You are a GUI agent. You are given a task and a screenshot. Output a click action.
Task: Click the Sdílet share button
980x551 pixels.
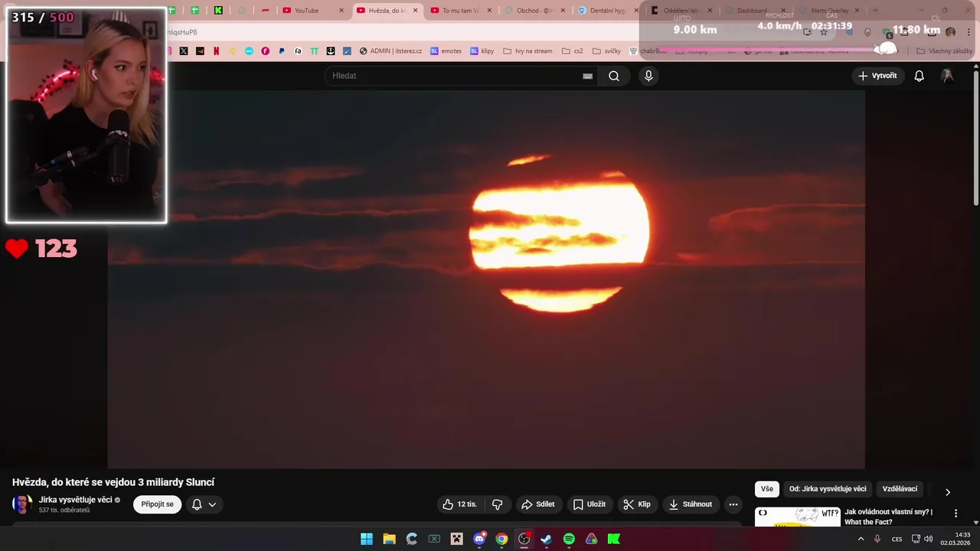[x=537, y=504]
